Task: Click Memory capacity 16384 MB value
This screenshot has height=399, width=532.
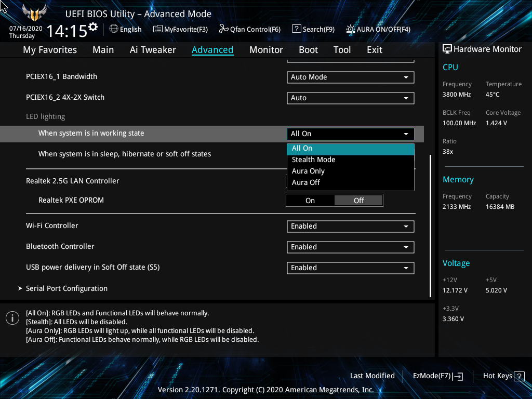Action: coord(500,207)
